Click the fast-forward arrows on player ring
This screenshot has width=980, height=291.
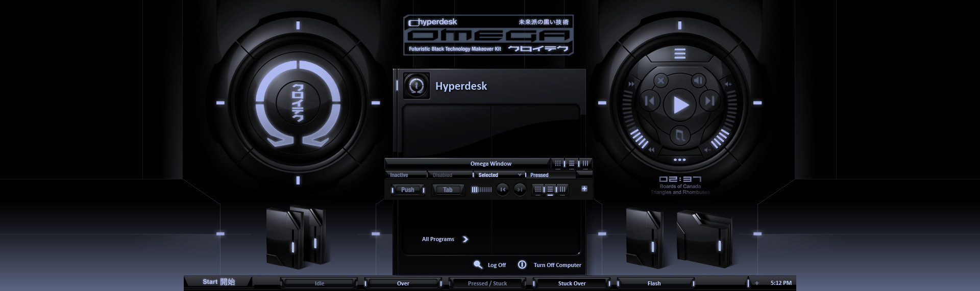(x=631, y=84)
